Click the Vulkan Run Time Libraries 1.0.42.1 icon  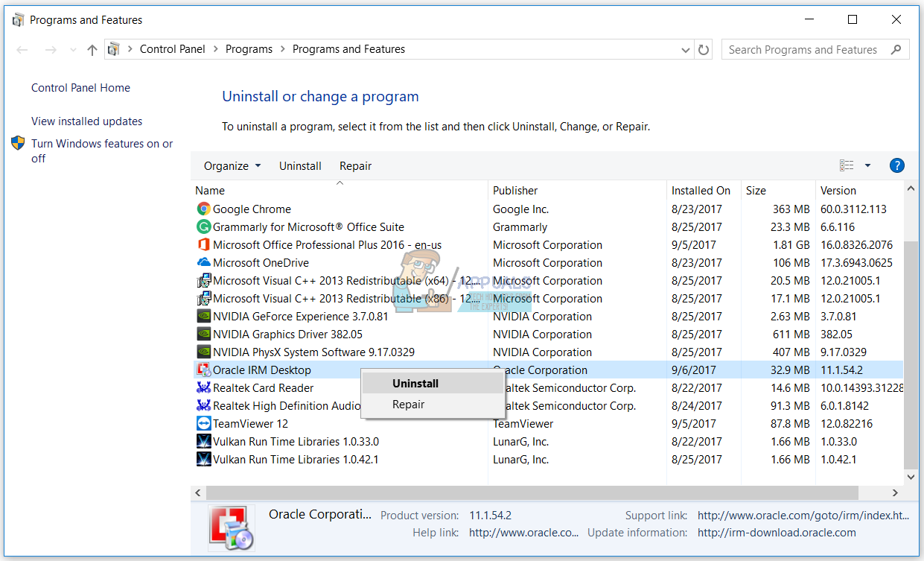pos(203,460)
